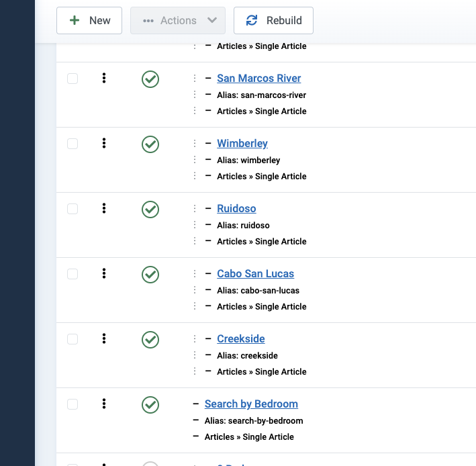Image resolution: width=476 pixels, height=466 pixels.
Task: Edit the Search by Bedroom menu item
Action: tap(251, 404)
